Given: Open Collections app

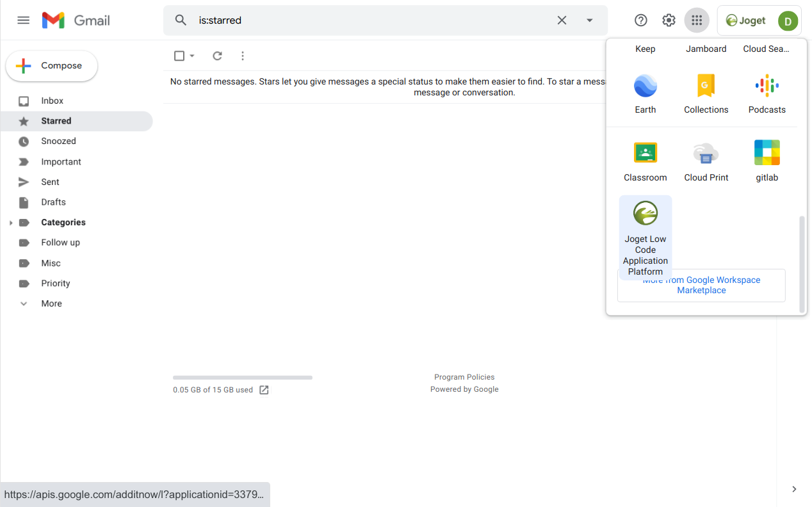Looking at the screenshot, I should (706, 93).
